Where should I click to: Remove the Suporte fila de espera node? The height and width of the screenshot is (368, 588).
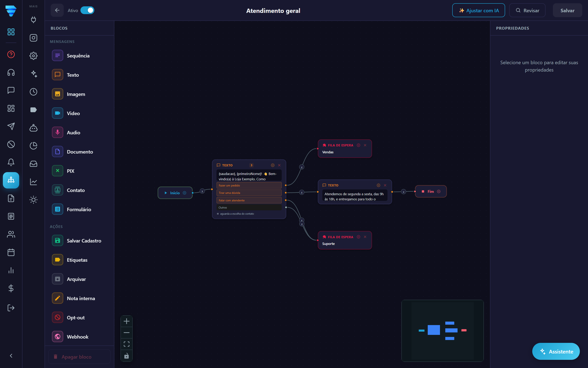pyautogui.click(x=365, y=237)
